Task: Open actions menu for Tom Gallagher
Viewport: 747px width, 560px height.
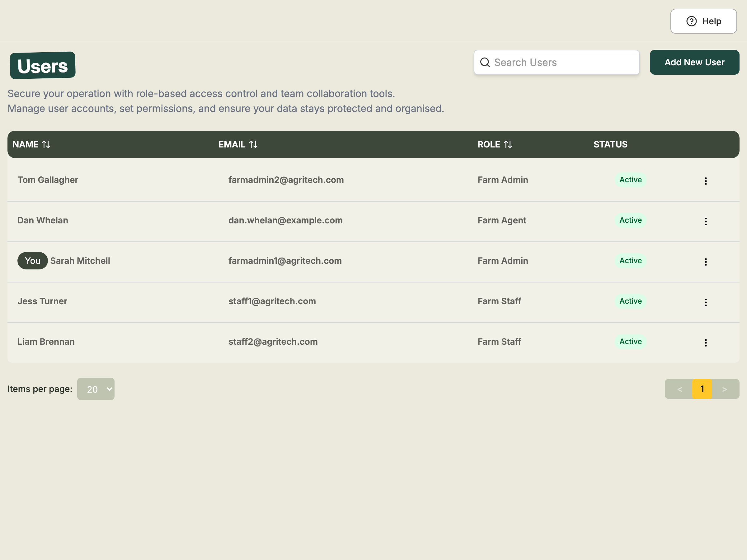Action: click(706, 181)
